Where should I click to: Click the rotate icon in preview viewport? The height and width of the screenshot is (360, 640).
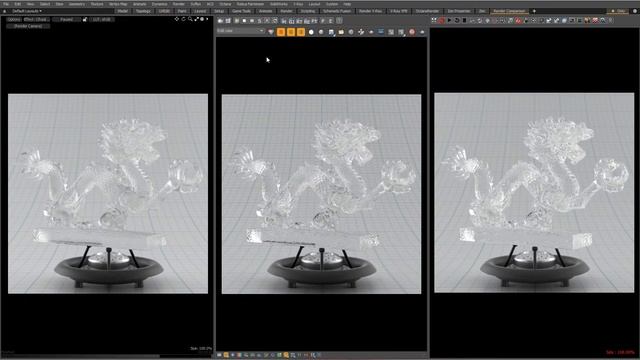[x=183, y=19]
